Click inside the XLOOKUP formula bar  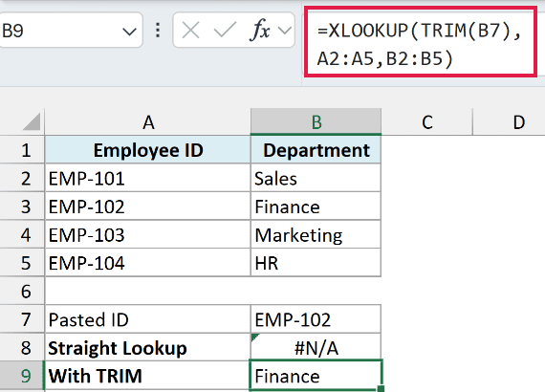coord(421,42)
